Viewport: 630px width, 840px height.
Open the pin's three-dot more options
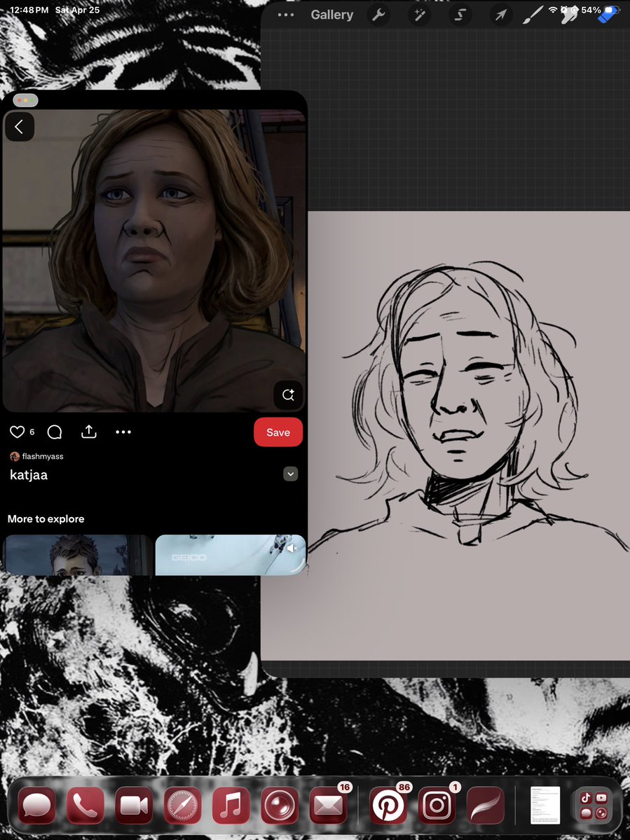click(123, 432)
